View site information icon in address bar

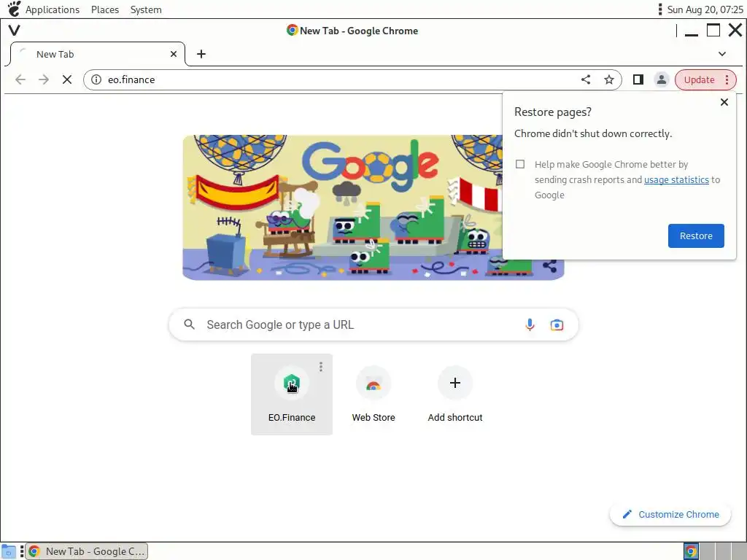pyautogui.click(x=96, y=79)
